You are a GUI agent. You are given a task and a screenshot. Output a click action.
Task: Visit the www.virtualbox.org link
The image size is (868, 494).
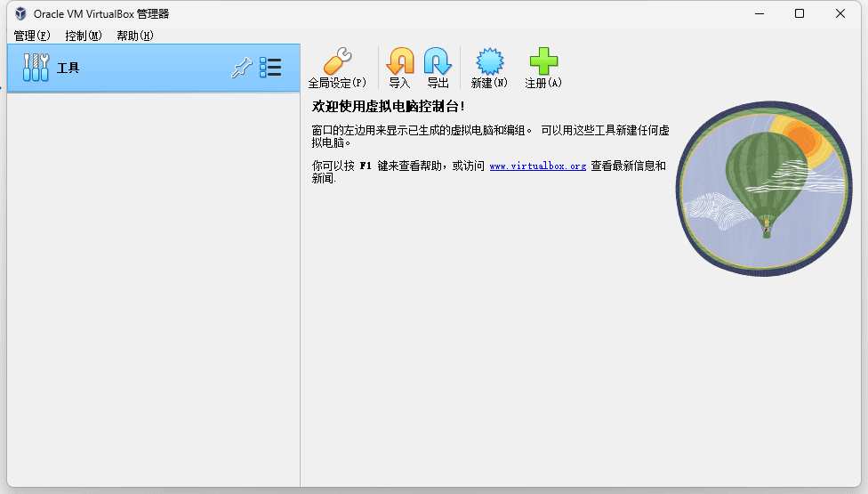point(537,166)
